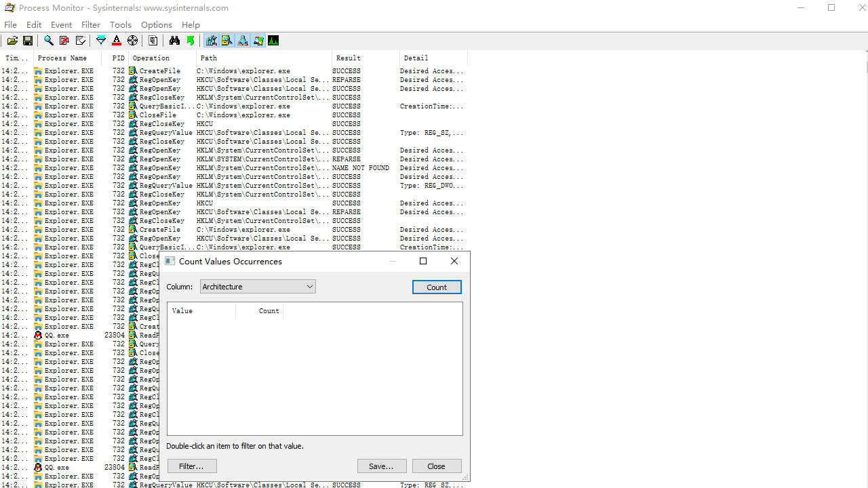Show the process tree
Viewport: 868px width, 488px height.
click(x=153, y=40)
